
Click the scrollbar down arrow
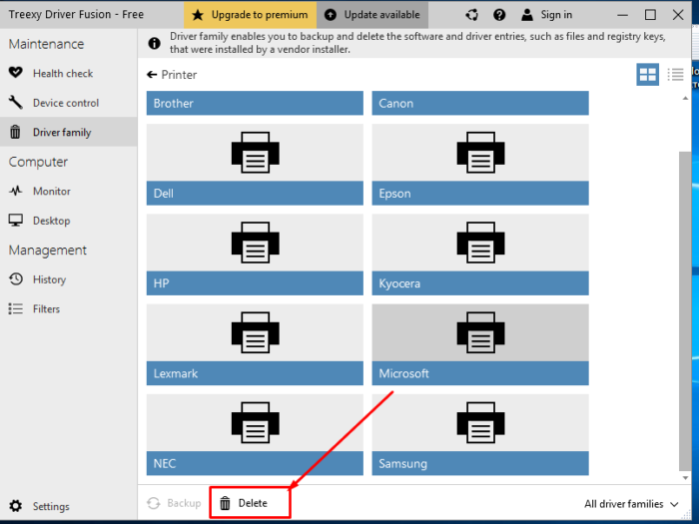[685, 478]
